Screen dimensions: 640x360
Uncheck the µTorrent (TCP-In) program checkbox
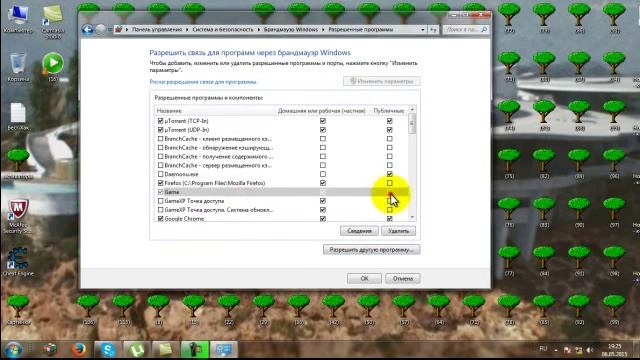click(x=160, y=121)
